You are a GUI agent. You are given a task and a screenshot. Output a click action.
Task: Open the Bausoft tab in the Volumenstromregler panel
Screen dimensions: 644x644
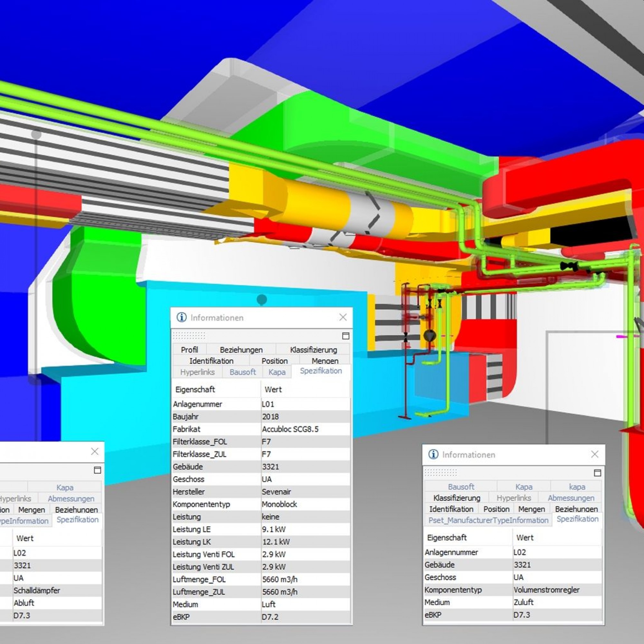(x=461, y=487)
